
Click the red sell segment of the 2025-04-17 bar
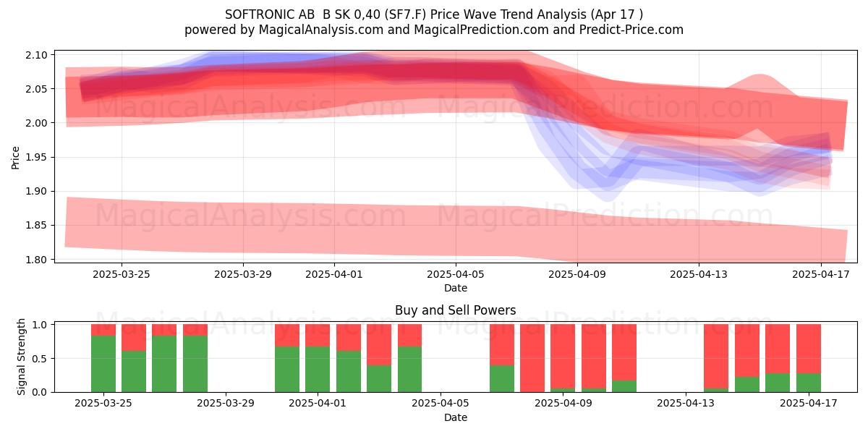809,349
